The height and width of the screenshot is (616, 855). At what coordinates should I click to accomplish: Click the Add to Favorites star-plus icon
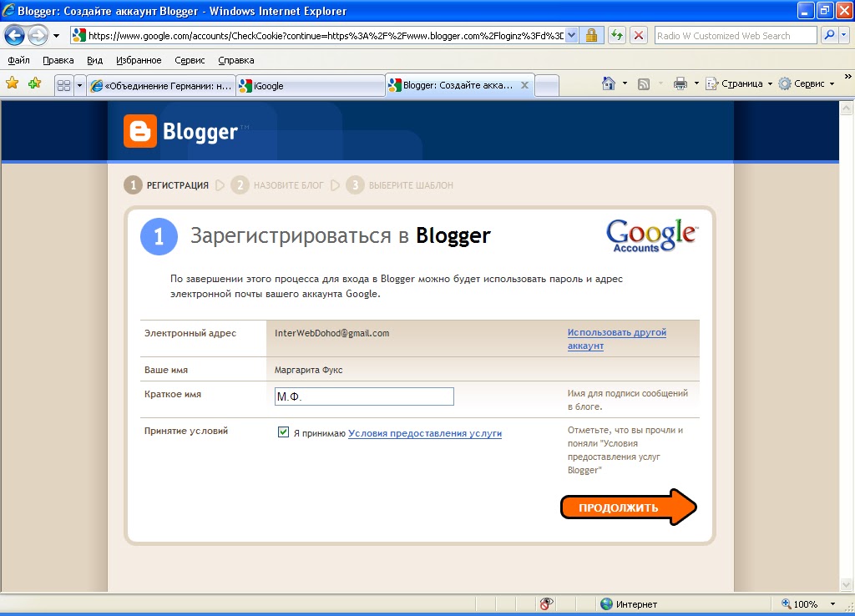tap(34, 83)
